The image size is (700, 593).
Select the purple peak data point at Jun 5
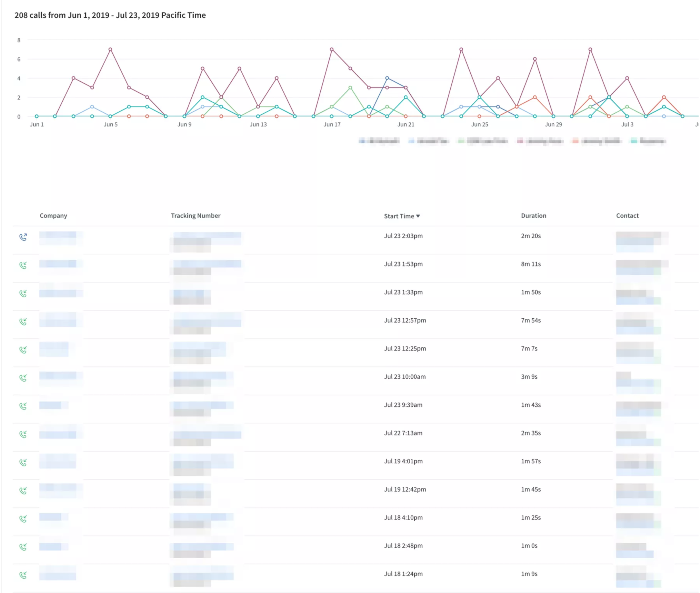pyautogui.click(x=111, y=49)
